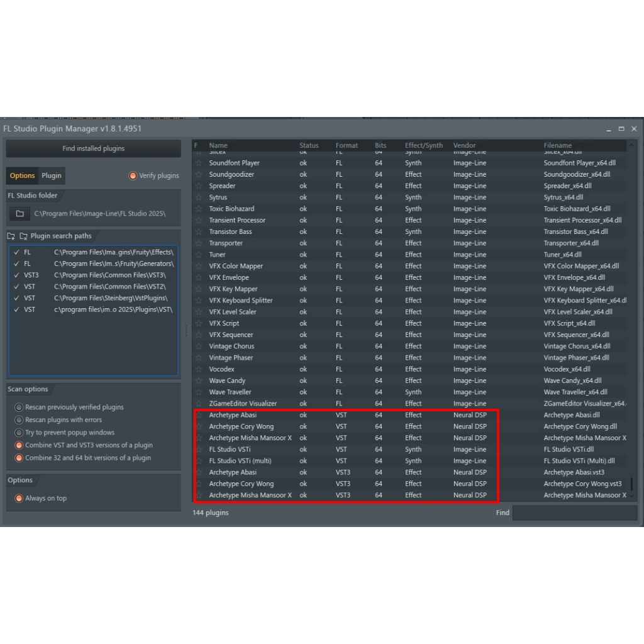Enable Rescan previously verified plugins
The width and height of the screenshot is (644, 644).
[19, 408]
